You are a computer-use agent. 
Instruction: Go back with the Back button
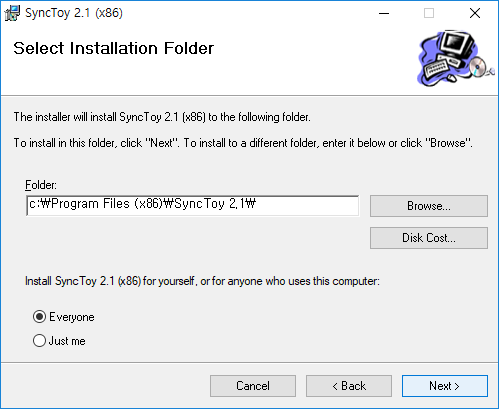[x=349, y=386]
